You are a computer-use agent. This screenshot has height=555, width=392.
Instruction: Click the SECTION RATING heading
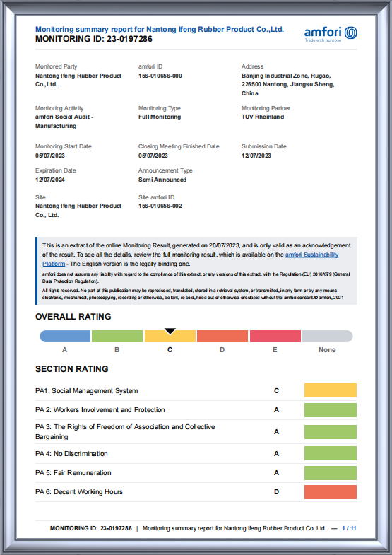coord(72,369)
